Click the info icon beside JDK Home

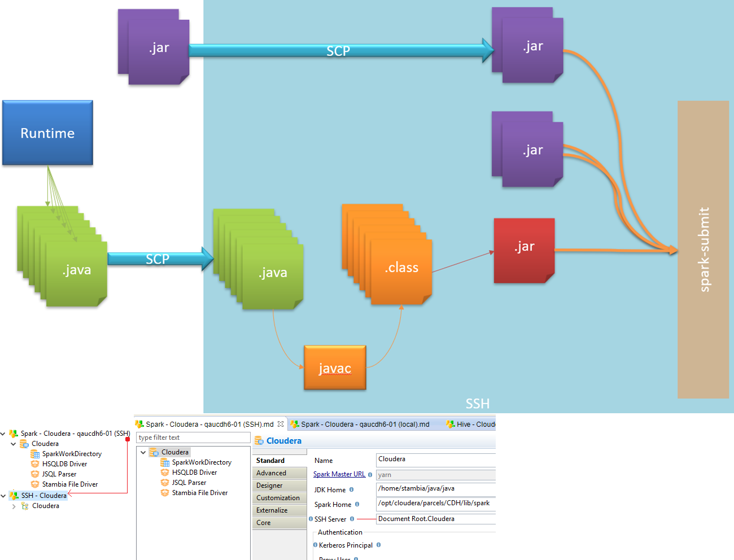(351, 490)
